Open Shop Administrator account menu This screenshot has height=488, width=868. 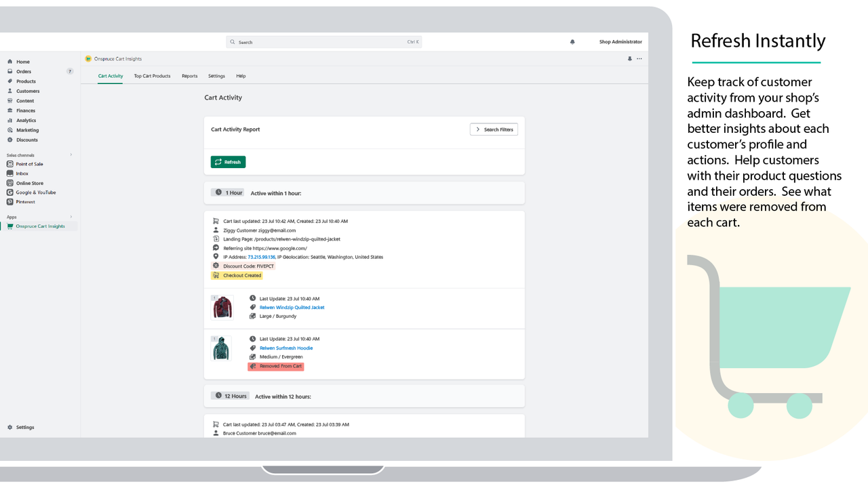tap(620, 42)
